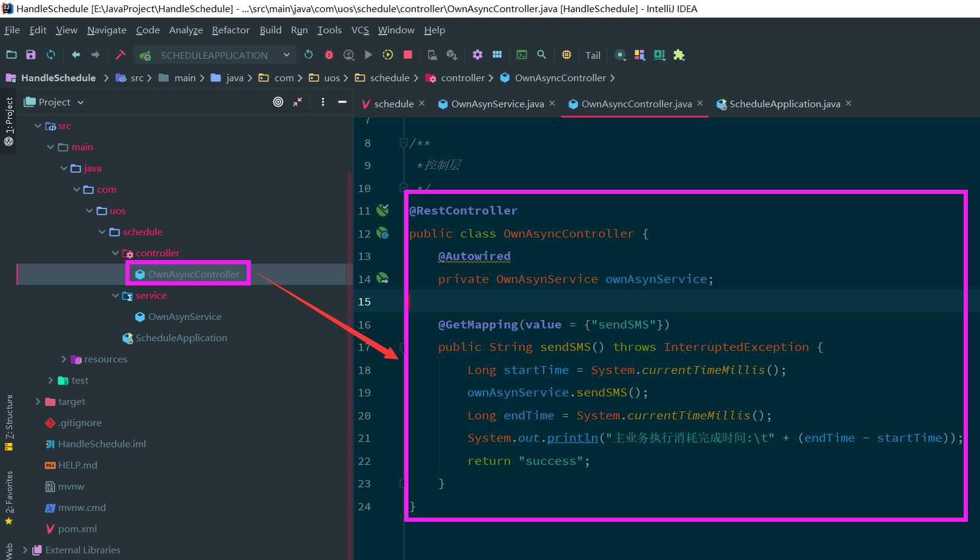This screenshot has height=560, width=980.
Task: Open the Refactor menu
Action: click(x=230, y=30)
